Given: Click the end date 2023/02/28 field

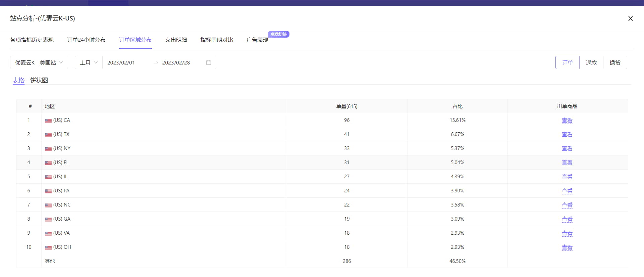Looking at the screenshot, I should pos(176,62).
